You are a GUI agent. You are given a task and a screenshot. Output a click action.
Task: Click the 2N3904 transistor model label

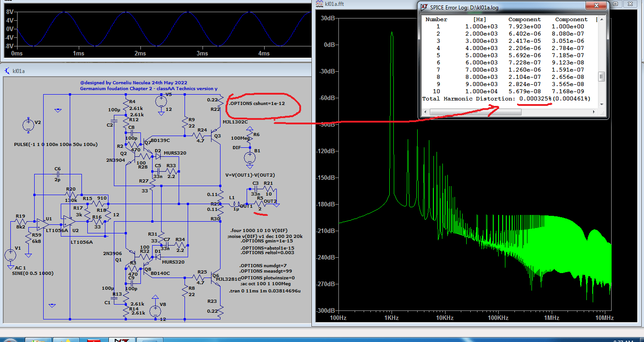[x=116, y=160]
